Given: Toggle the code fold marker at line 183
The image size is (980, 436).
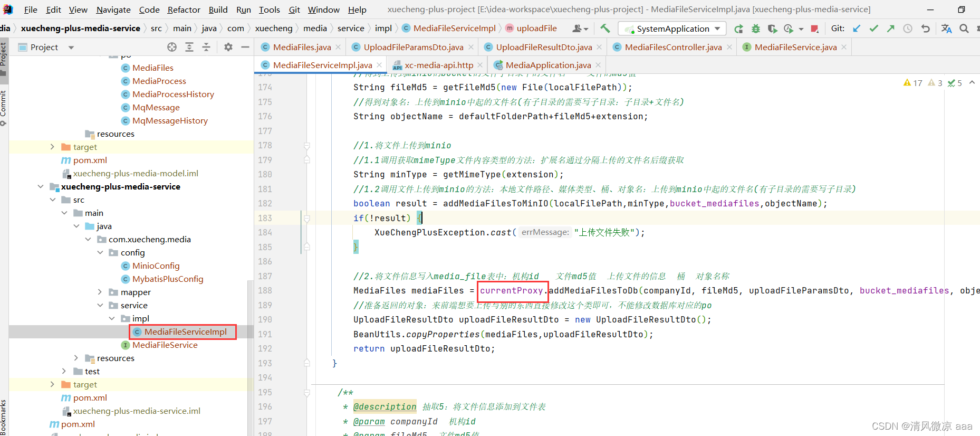Looking at the screenshot, I should point(306,218).
